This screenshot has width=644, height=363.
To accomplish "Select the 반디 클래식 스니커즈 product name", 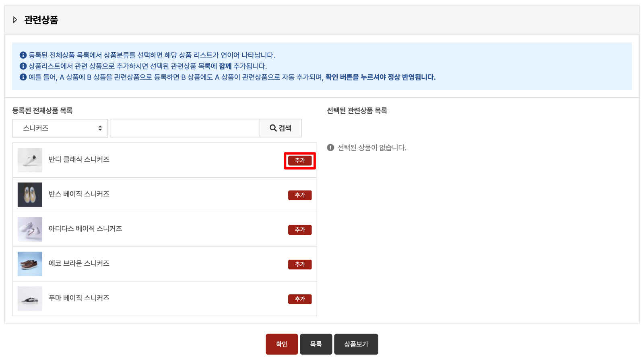I will pyautogui.click(x=79, y=159).
